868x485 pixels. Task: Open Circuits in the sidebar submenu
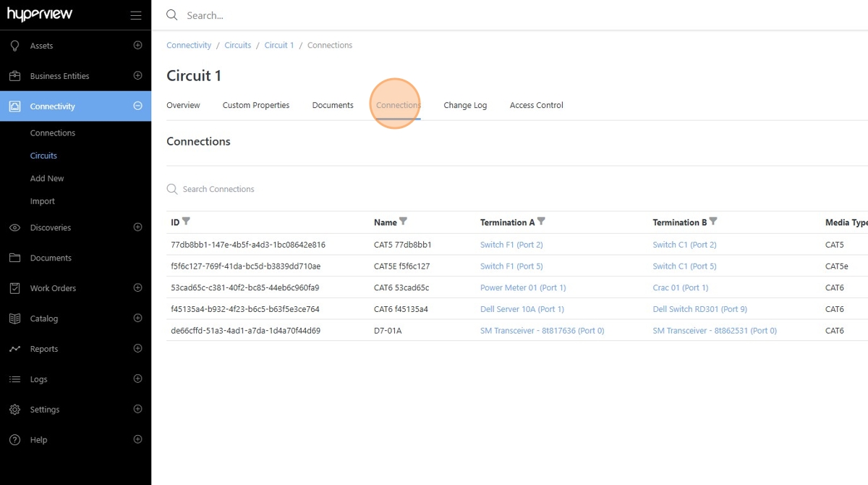tap(43, 156)
